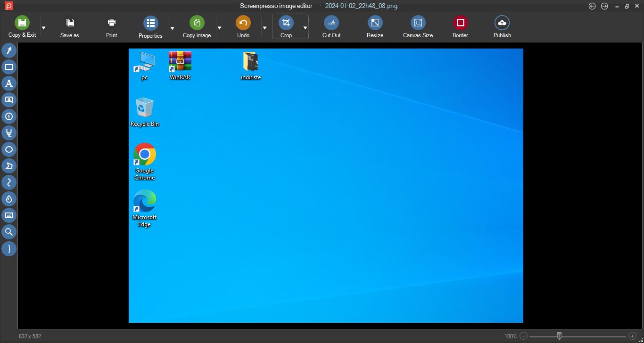
Task: Zoom out with the minus button
Action: pos(523,336)
